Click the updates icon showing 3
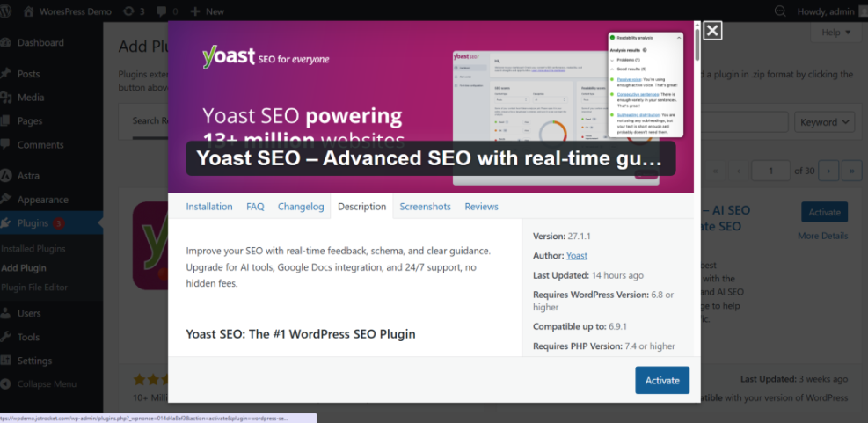The width and height of the screenshot is (868, 423). point(135,11)
